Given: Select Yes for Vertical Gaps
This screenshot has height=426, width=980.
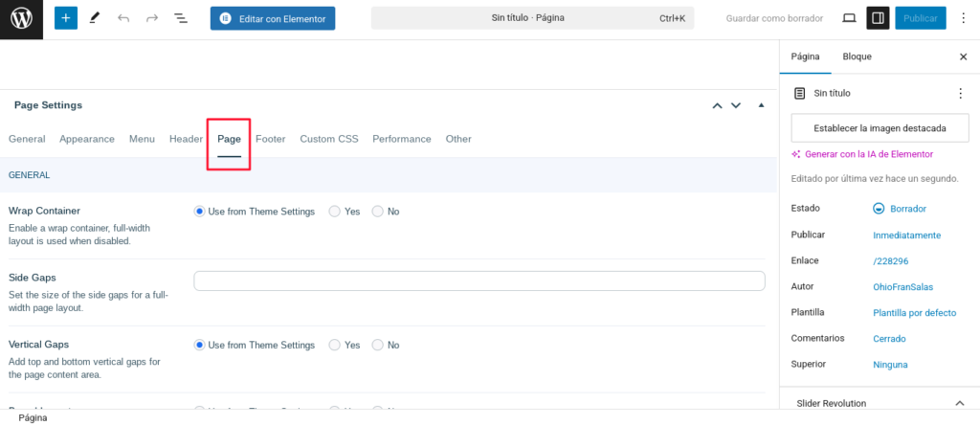Looking at the screenshot, I should pos(334,345).
